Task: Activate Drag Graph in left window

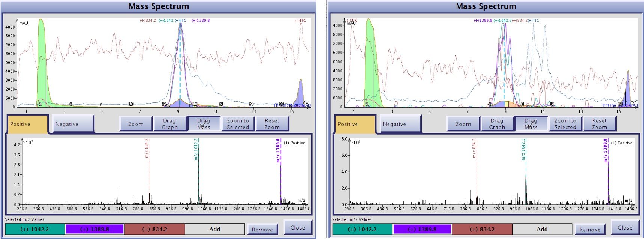Action: (x=169, y=124)
